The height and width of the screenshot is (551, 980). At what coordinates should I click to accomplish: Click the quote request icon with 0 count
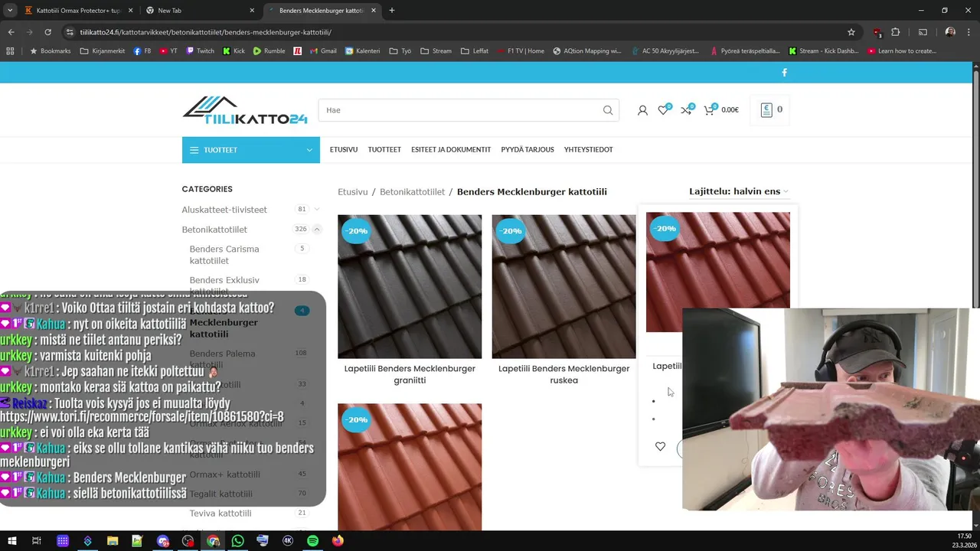point(771,109)
